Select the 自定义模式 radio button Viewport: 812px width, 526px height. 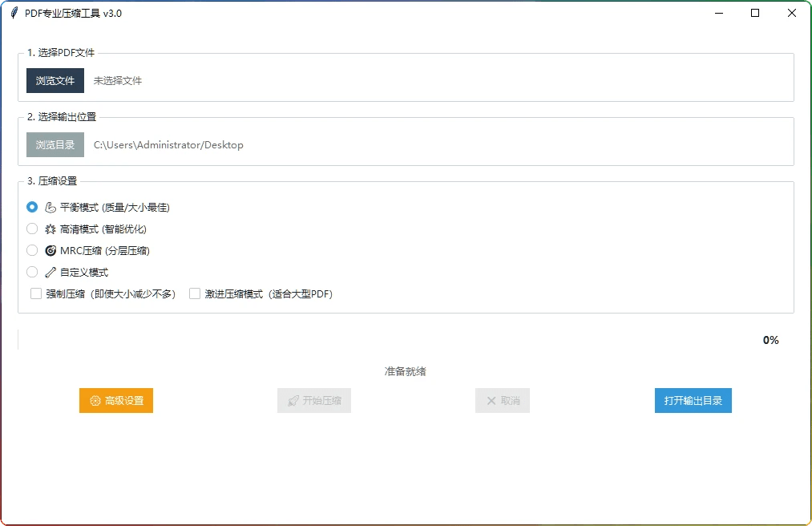click(32, 272)
